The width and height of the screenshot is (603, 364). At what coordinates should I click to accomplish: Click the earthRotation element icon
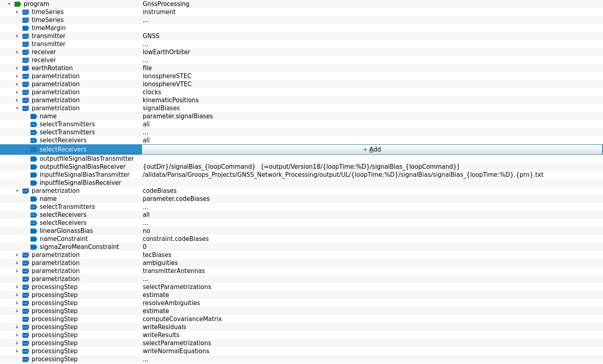(26, 68)
